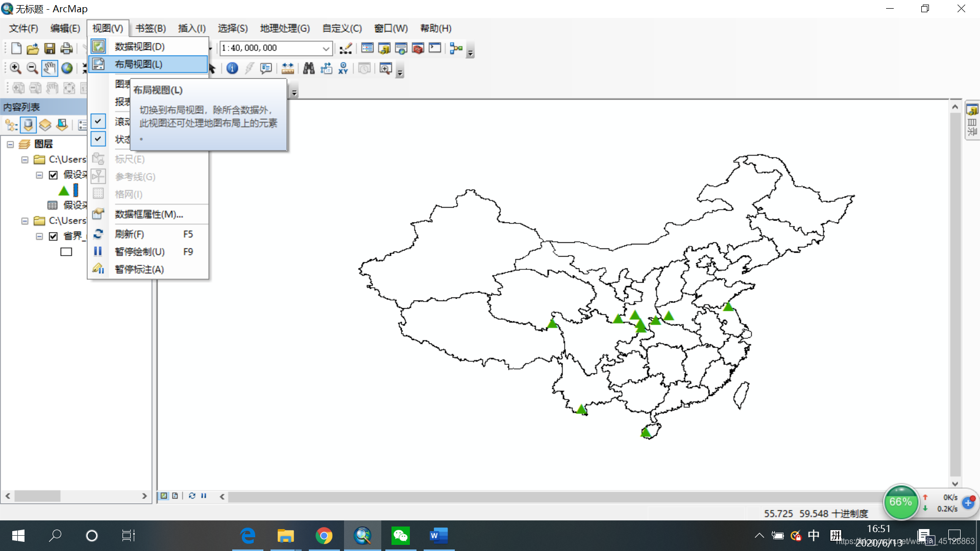
Task: Click the Go To XY icon
Action: pyautogui.click(x=343, y=68)
